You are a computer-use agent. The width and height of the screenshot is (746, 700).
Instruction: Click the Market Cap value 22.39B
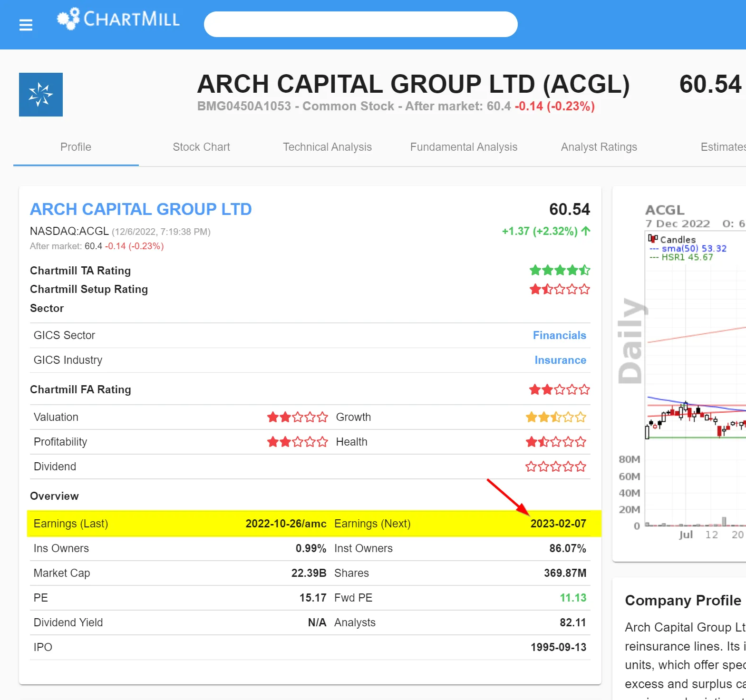[x=309, y=573]
